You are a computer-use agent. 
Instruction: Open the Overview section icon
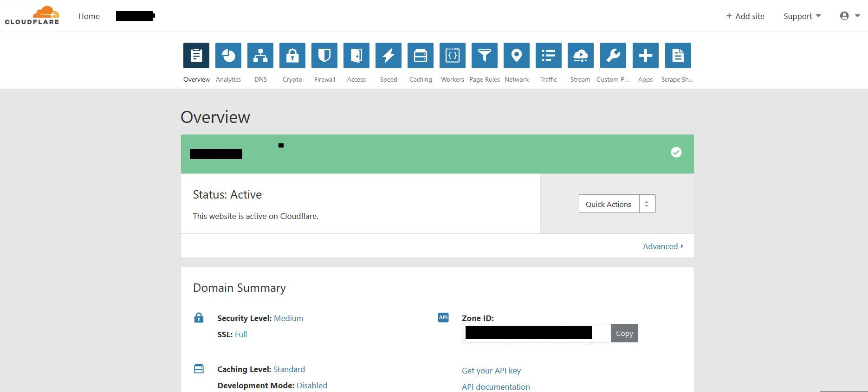coord(196,56)
